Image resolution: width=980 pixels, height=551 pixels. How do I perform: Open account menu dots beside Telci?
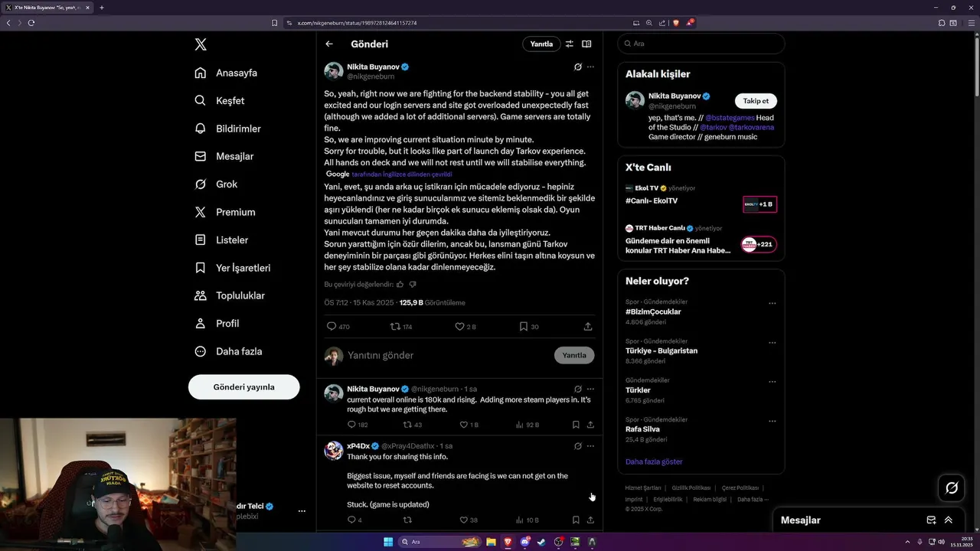click(302, 510)
